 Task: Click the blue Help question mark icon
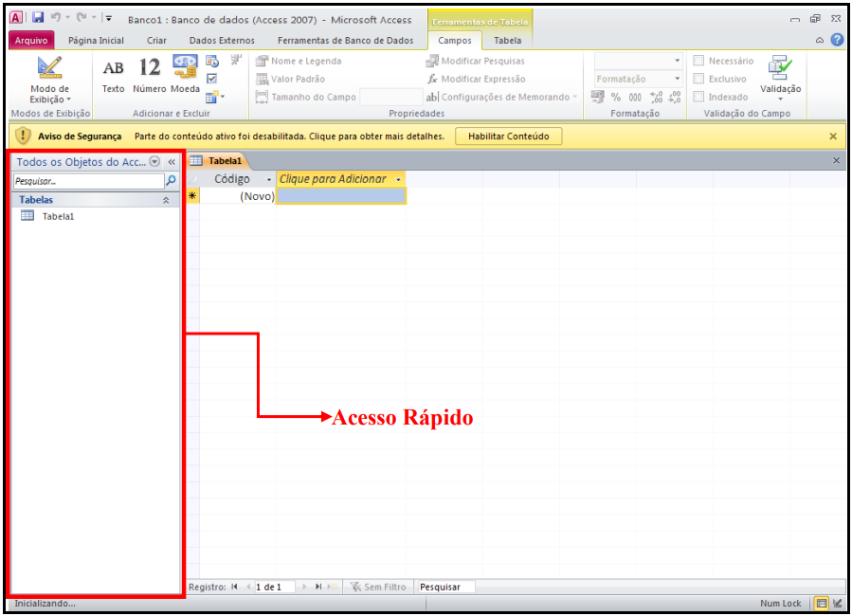click(837, 40)
